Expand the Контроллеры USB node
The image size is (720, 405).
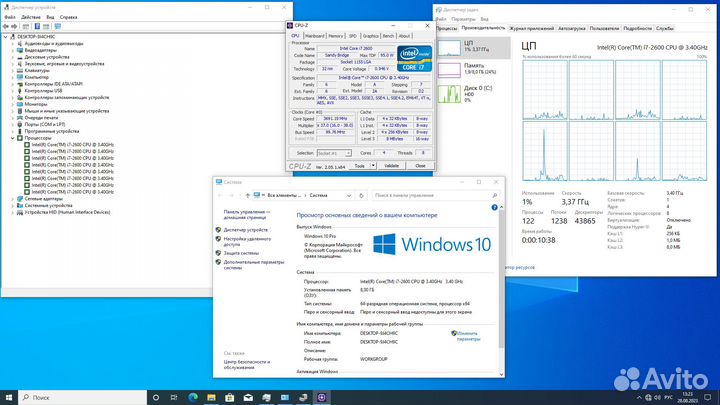13,91
